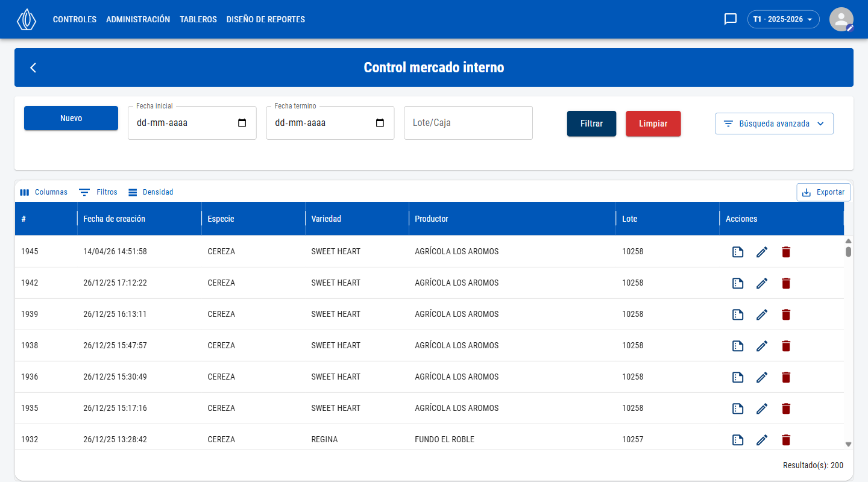Export table with Exportar button

(x=823, y=192)
